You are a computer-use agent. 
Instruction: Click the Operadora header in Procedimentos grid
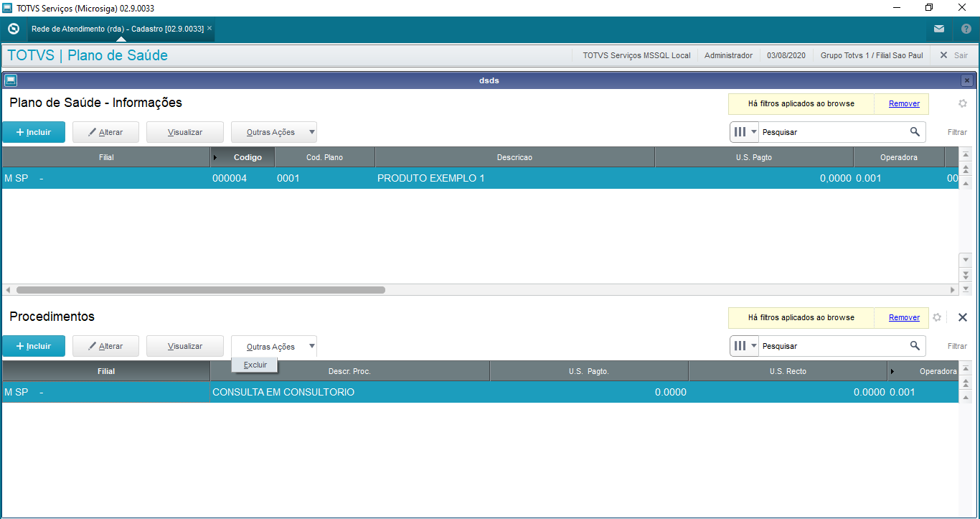coord(923,371)
